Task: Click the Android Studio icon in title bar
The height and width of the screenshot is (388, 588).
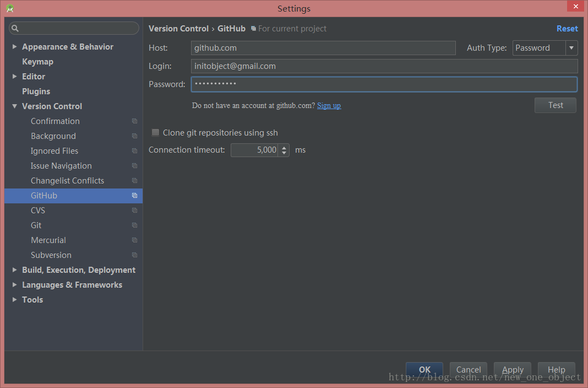Action: coord(10,8)
